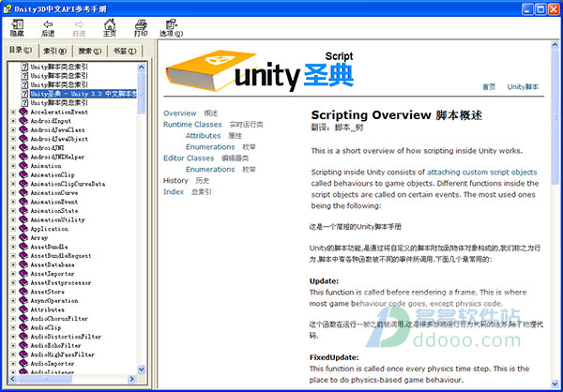This screenshot has height=392, width=563.
Task: Click the book icon beside AssetStore
Action: [23, 292]
